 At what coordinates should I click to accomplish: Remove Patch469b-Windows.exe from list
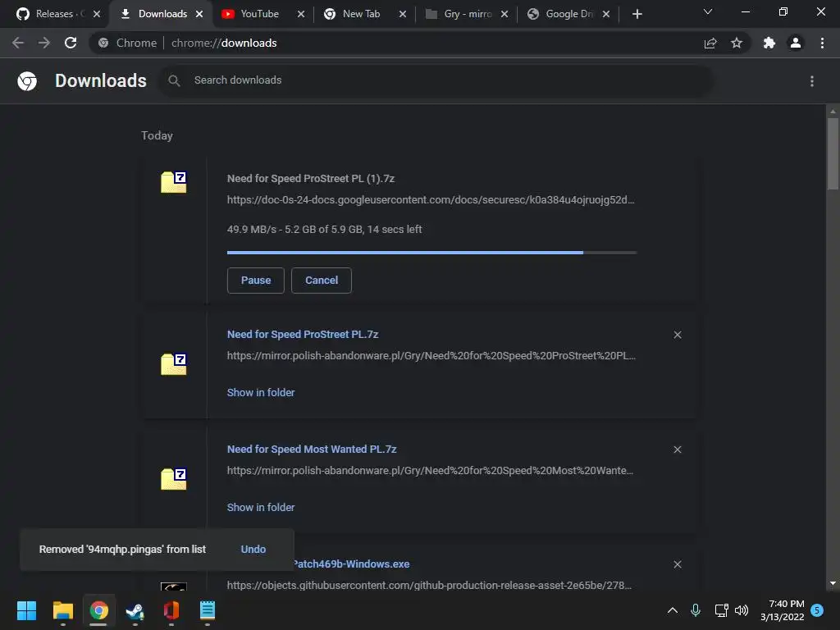point(678,564)
